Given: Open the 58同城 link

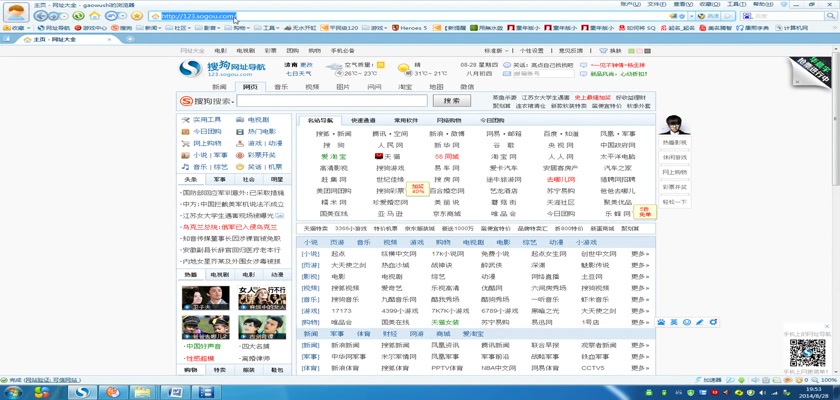Looking at the screenshot, I should click(x=446, y=156).
